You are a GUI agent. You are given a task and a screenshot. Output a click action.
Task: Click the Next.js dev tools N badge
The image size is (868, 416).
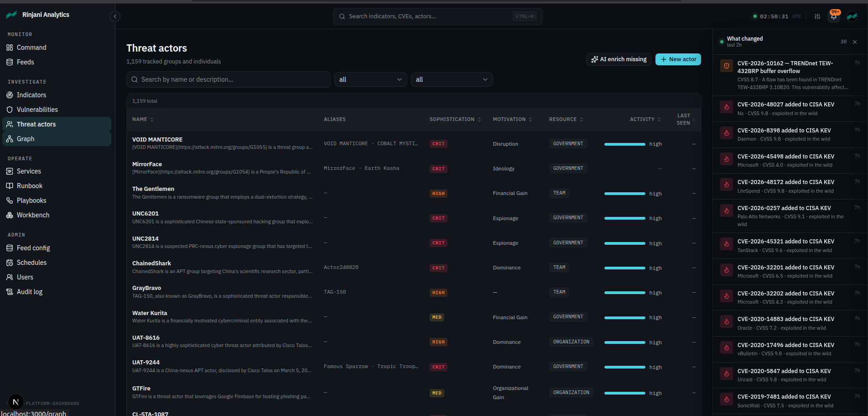point(16,402)
